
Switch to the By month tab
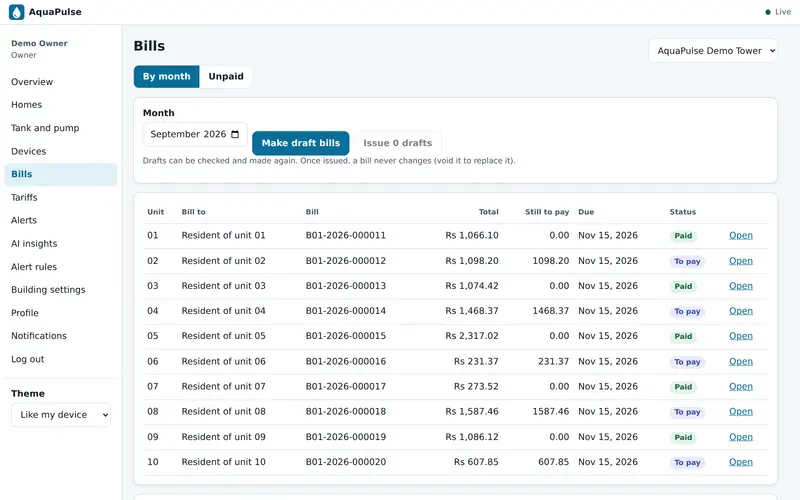tap(166, 77)
